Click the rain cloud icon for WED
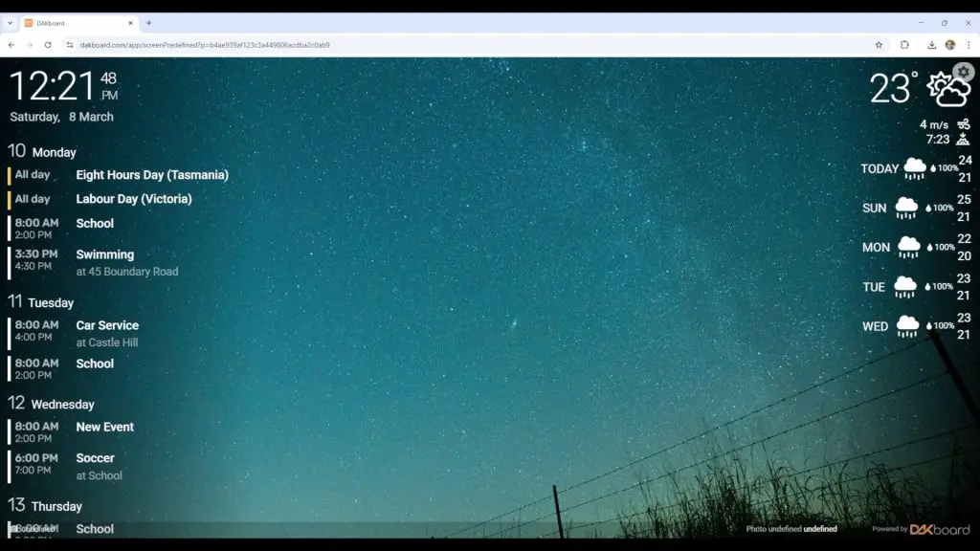The height and width of the screenshot is (551, 980). click(x=906, y=326)
